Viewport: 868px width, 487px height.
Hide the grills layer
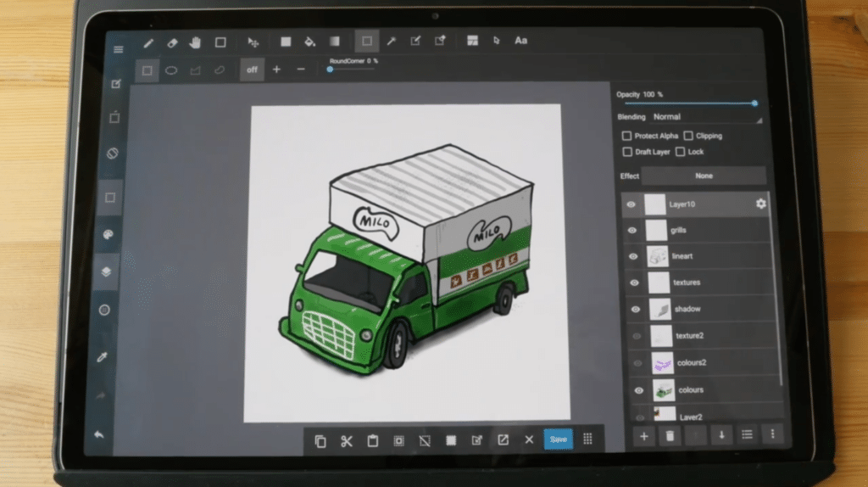click(x=632, y=231)
